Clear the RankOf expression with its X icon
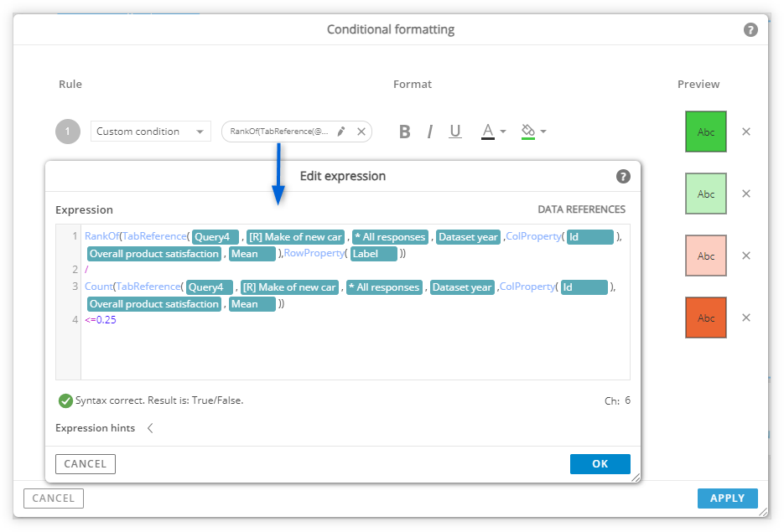This screenshot has width=784, height=532. 361,132
